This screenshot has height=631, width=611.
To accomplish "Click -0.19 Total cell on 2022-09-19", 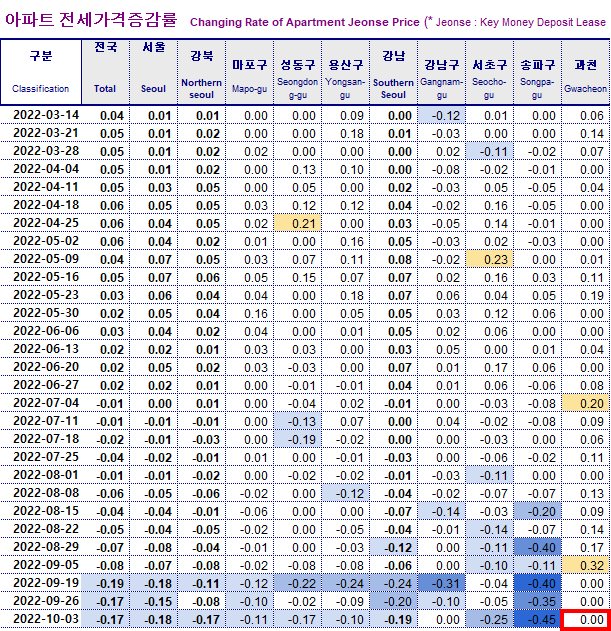I will (105, 583).
